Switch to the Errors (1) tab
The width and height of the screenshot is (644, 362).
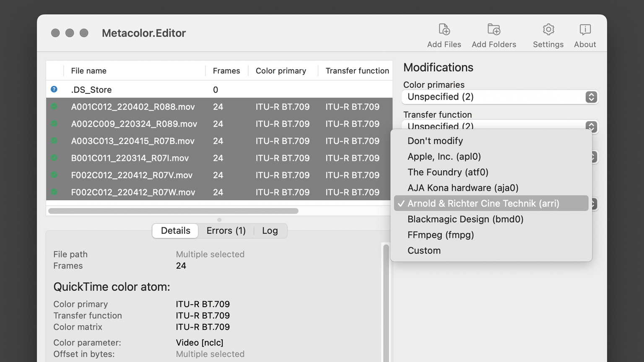coord(226,231)
